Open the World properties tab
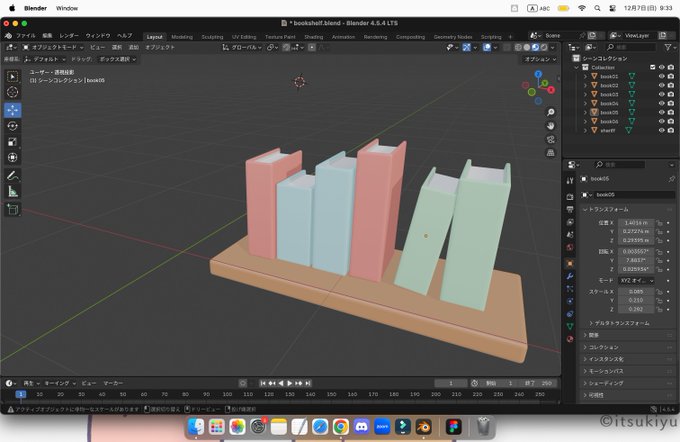The width and height of the screenshot is (680, 442). tap(570, 247)
